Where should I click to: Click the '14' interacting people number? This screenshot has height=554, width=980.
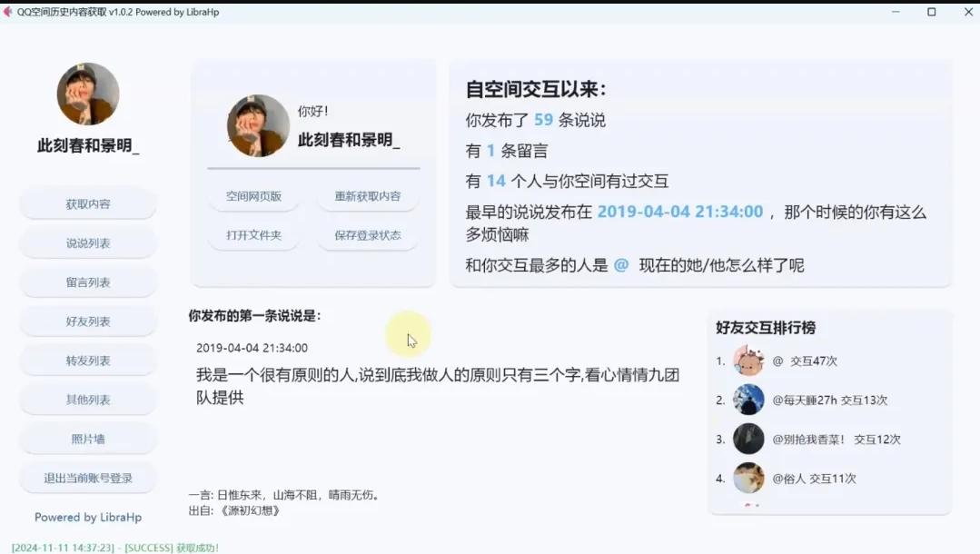point(496,181)
